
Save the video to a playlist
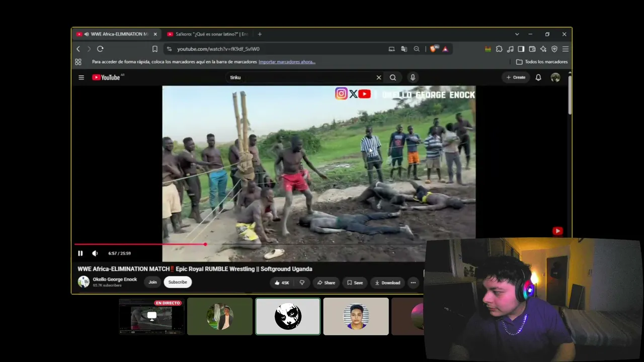tap(355, 283)
